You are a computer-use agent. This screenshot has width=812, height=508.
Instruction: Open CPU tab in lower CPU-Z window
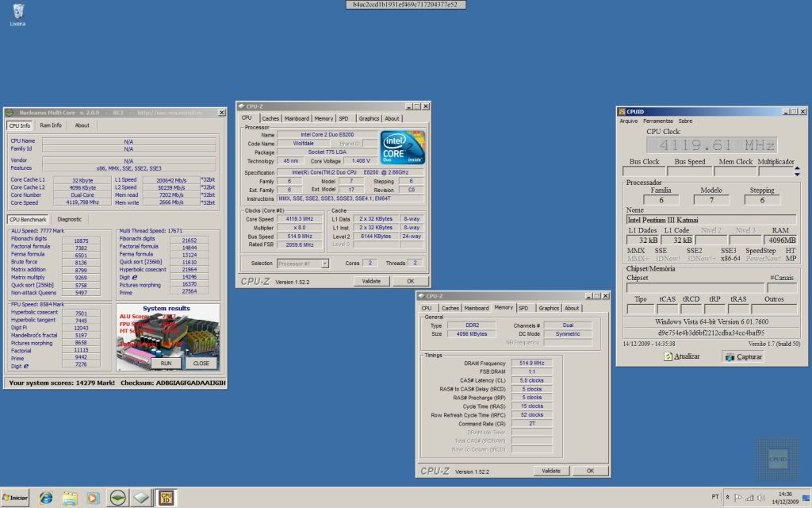click(x=427, y=309)
